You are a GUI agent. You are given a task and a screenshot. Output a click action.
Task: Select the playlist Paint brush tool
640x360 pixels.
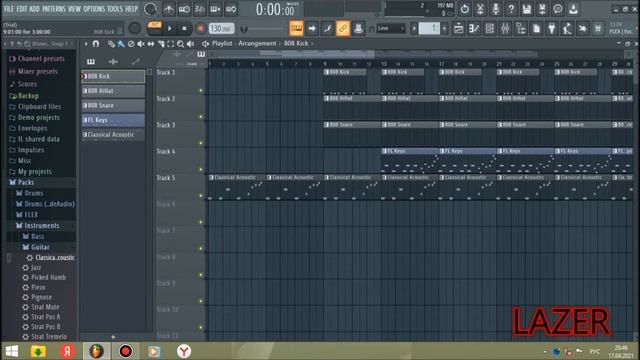121,44
